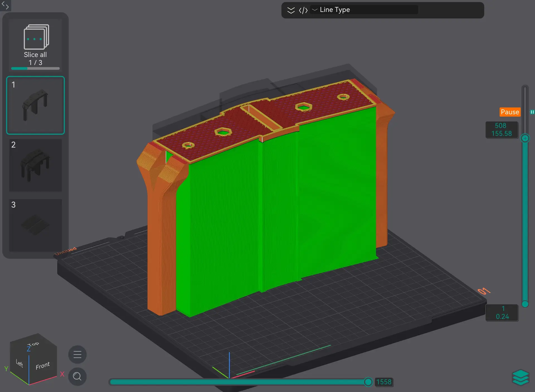Click the 1558 move value box

click(x=384, y=382)
